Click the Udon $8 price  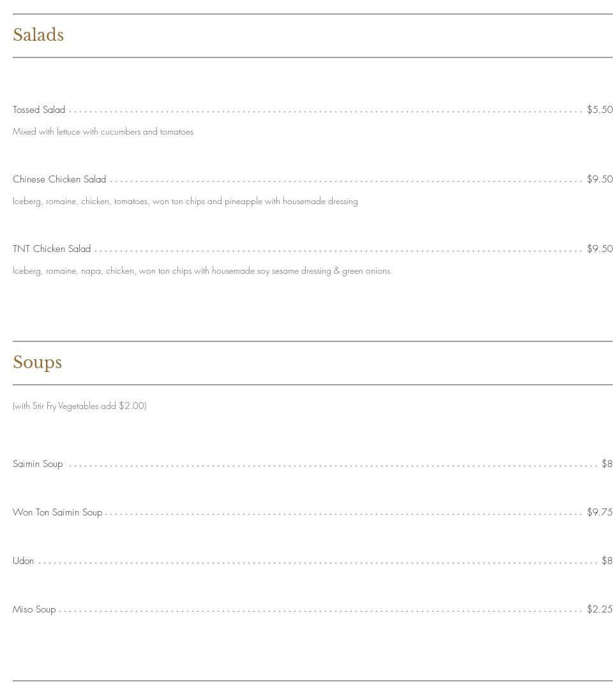tap(606, 561)
